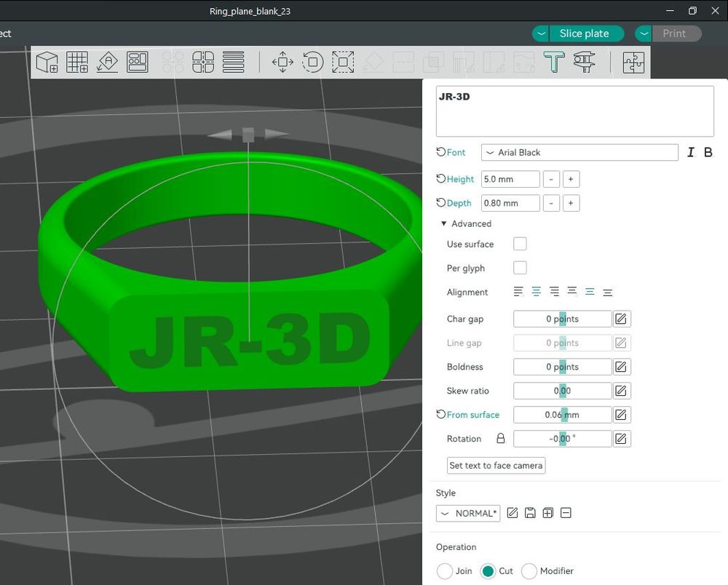Screen dimensions: 728x585
Task: Align text left
Action: (518, 292)
